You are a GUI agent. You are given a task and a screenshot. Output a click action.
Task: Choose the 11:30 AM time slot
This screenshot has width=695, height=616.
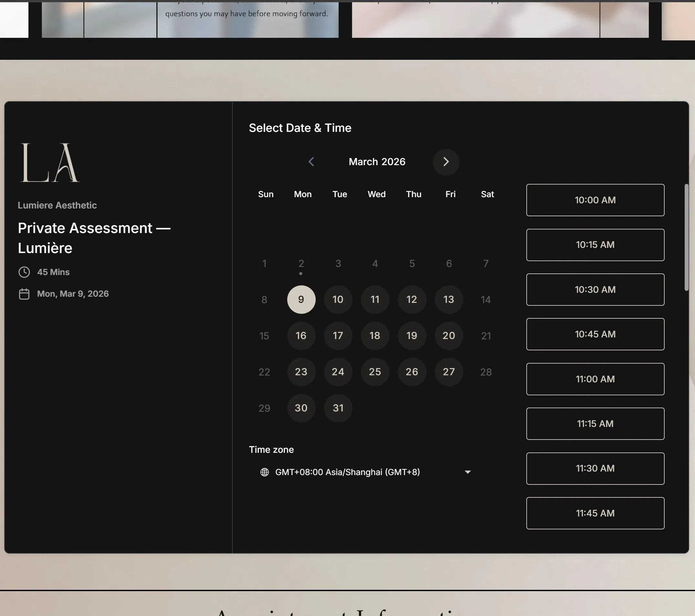coord(595,468)
